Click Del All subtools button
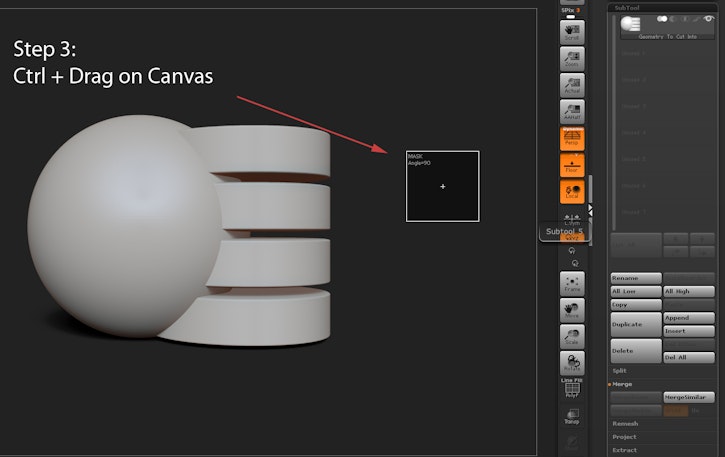725x457 pixels. point(689,358)
